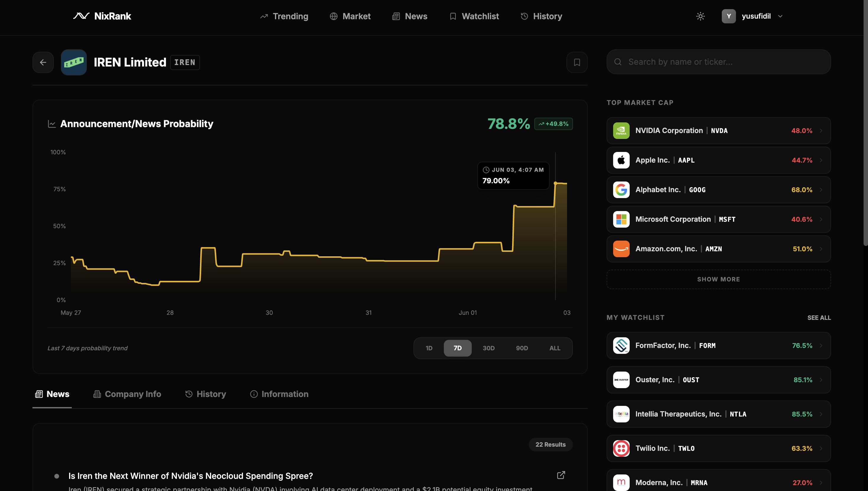
Task: Click the back arrow button
Action: click(43, 62)
